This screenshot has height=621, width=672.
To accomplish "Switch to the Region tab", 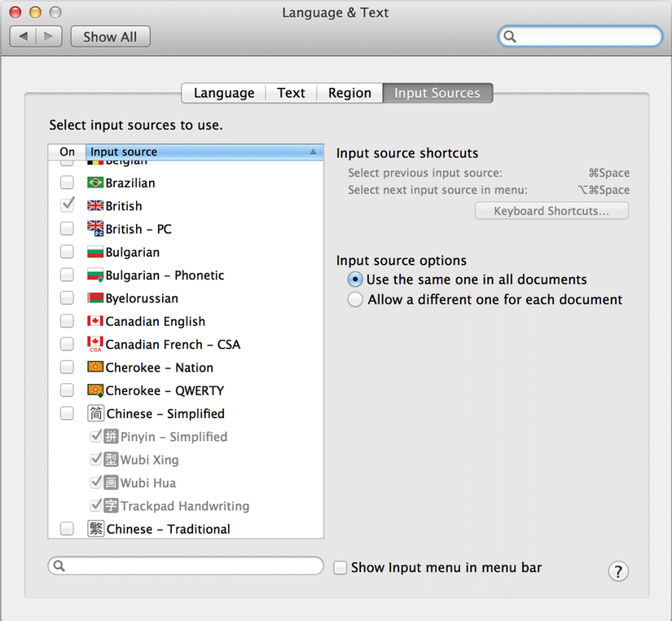I will [x=349, y=93].
